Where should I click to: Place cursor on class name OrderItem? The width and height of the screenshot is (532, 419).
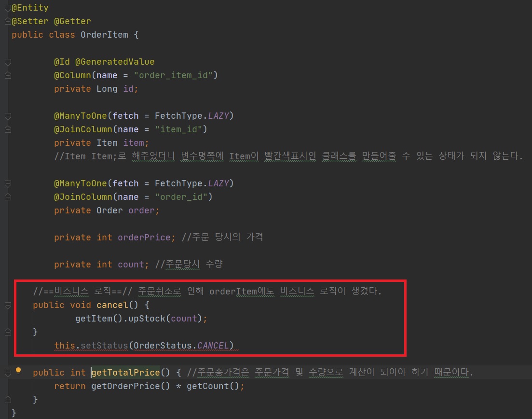[x=104, y=35]
